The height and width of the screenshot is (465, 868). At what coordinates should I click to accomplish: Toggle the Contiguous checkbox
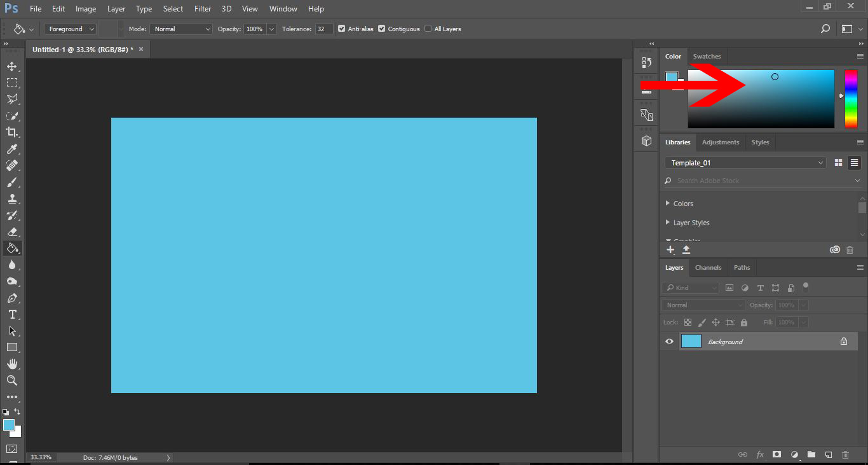382,29
